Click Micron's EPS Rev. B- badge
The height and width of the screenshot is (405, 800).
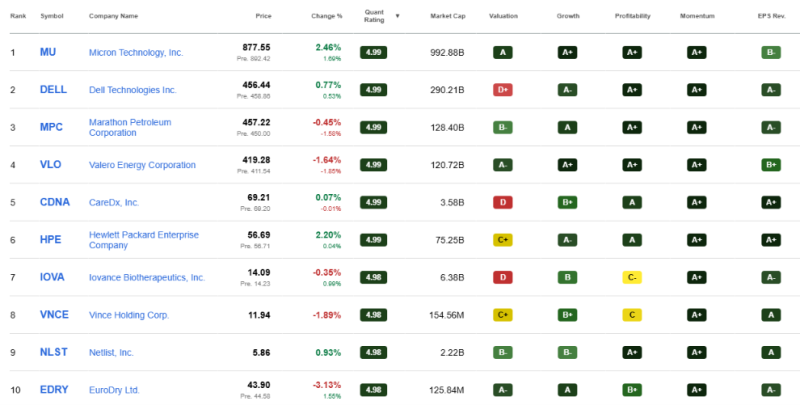click(x=771, y=53)
